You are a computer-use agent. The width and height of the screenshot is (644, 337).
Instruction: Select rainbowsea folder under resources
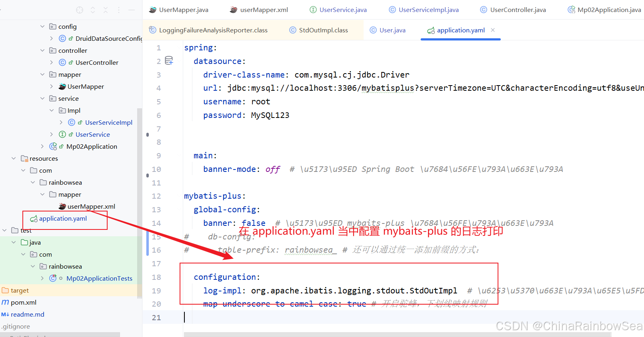coord(65,182)
